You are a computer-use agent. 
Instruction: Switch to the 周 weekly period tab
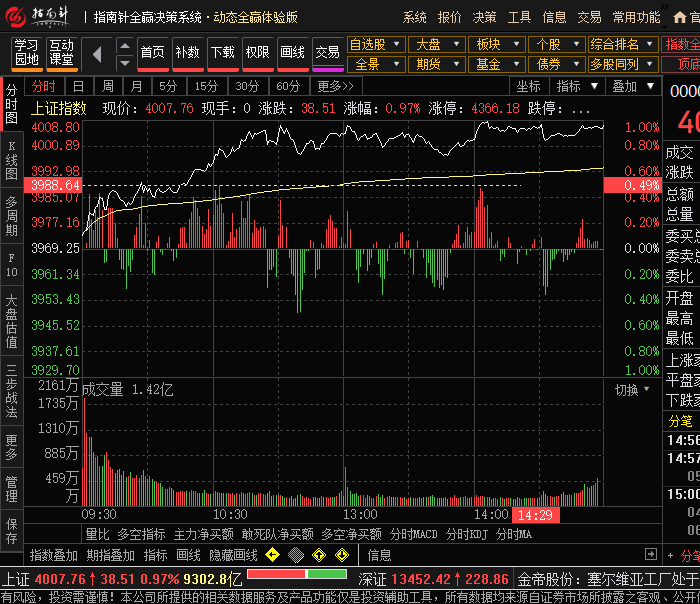[108, 86]
